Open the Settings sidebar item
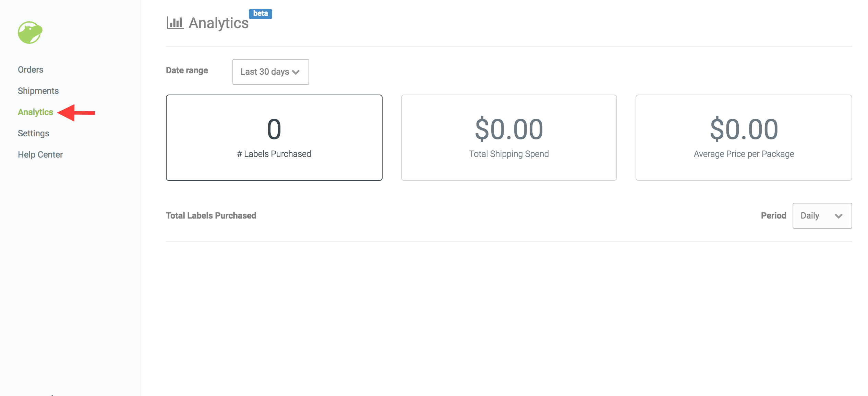Screen dimensions: 868x396 click(x=34, y=133)
